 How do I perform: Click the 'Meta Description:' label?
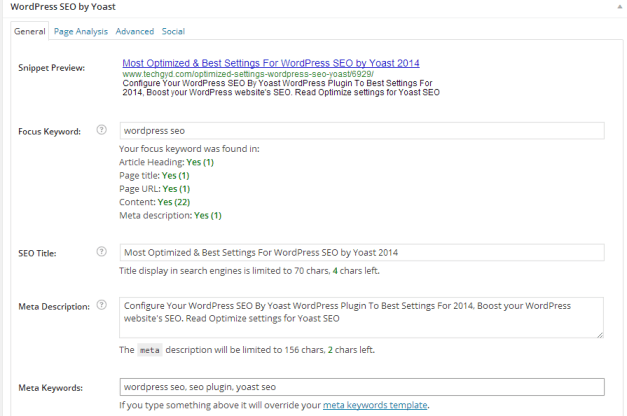click(54, 307)
